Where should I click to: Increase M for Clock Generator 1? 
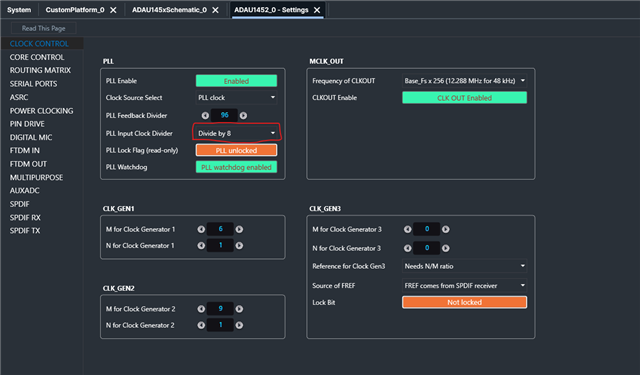[239, 229]
